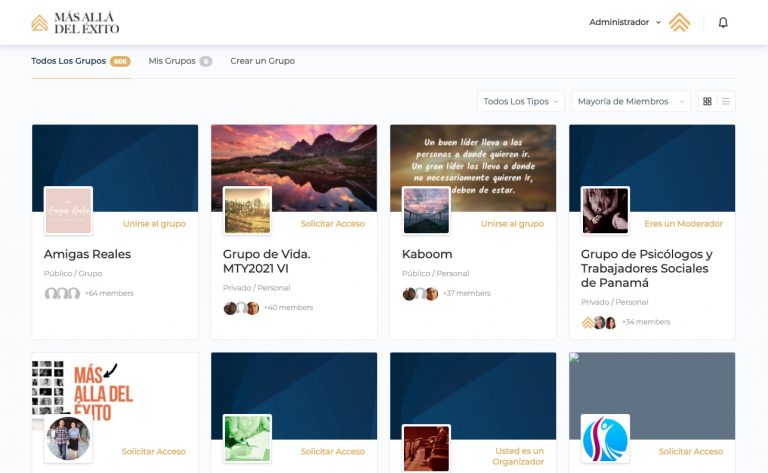
Task: Click Grupo de Vida group avatar
Action: (247, 210)
